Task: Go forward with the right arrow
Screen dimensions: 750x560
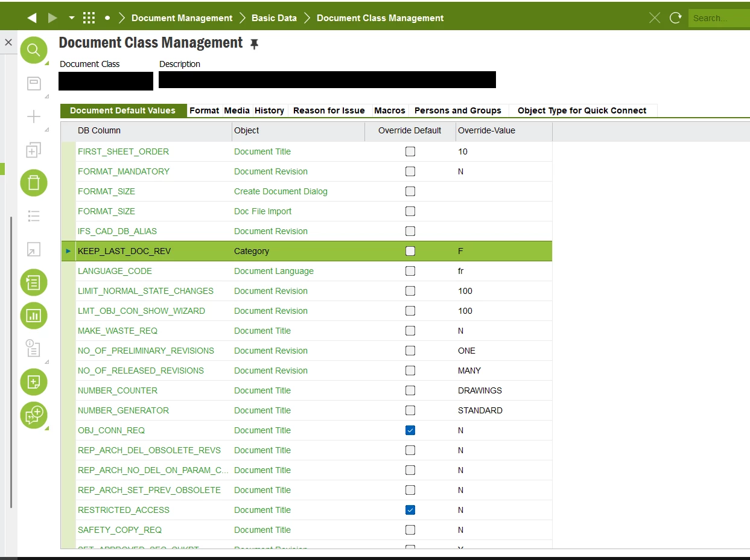Action: click(53, 18)
